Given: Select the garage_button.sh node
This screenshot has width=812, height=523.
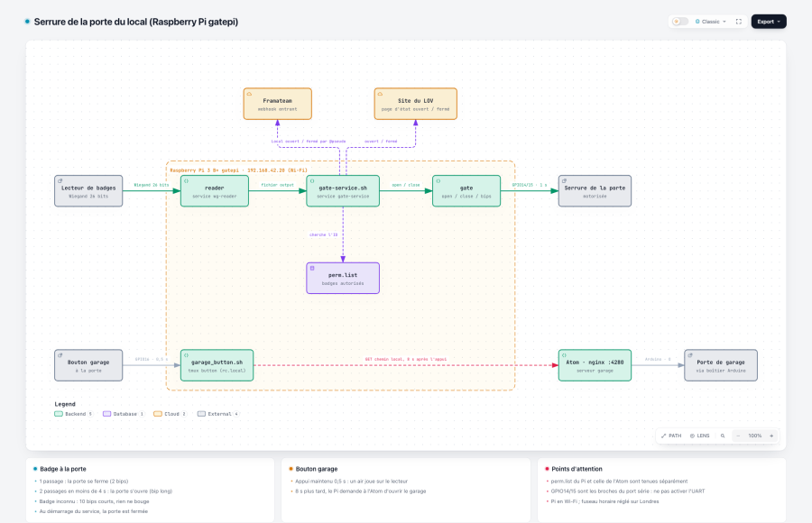Looking at the screenshot, I should tap(217, 365).
